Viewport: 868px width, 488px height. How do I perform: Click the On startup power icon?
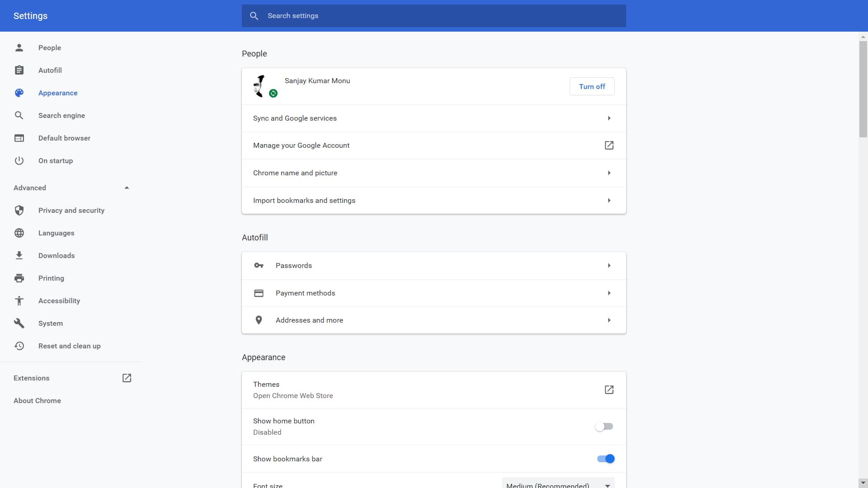tap(19, 160)
